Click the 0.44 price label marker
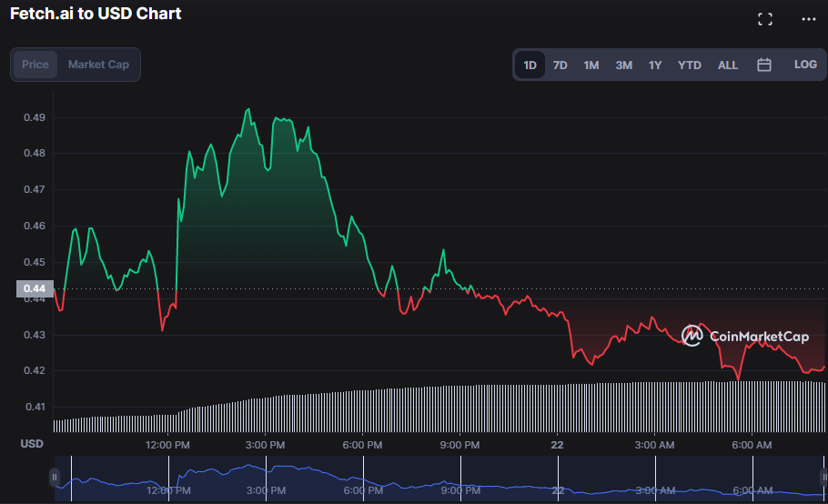828x504 pixels. pyautogui.click(x=34, y=289)
